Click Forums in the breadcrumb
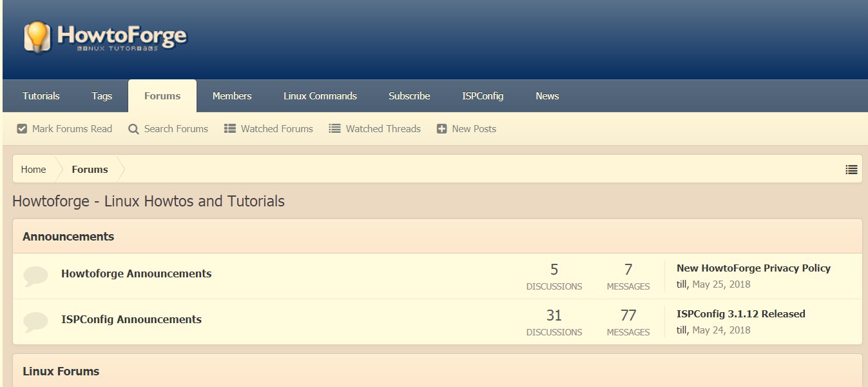Image resolution: width=868 pixels, height=387 pixels. tap(90, 170)
